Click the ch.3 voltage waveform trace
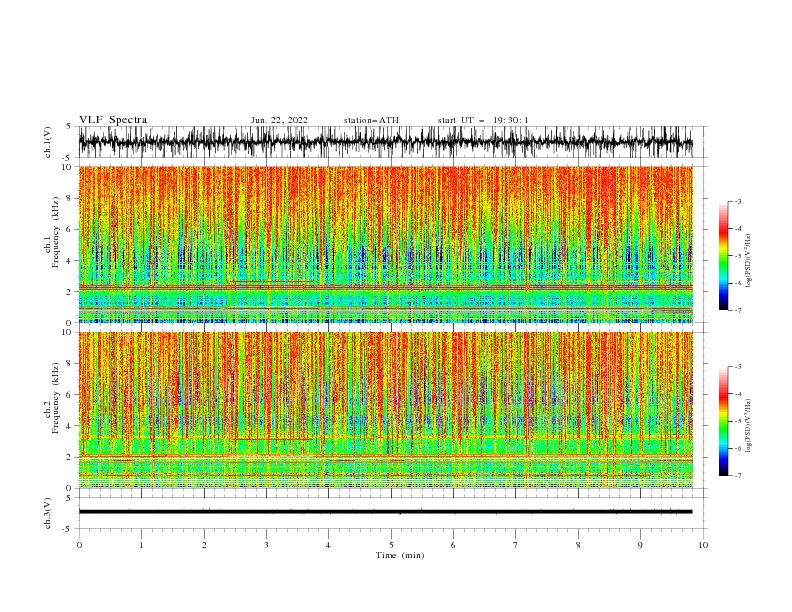 coord(385,512)
